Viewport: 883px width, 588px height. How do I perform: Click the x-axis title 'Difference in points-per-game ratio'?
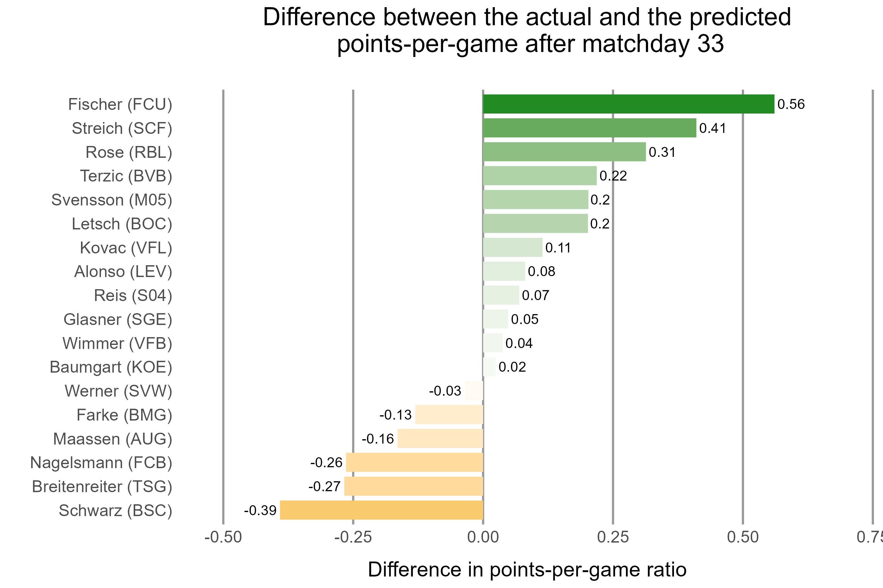pos(527,570)
